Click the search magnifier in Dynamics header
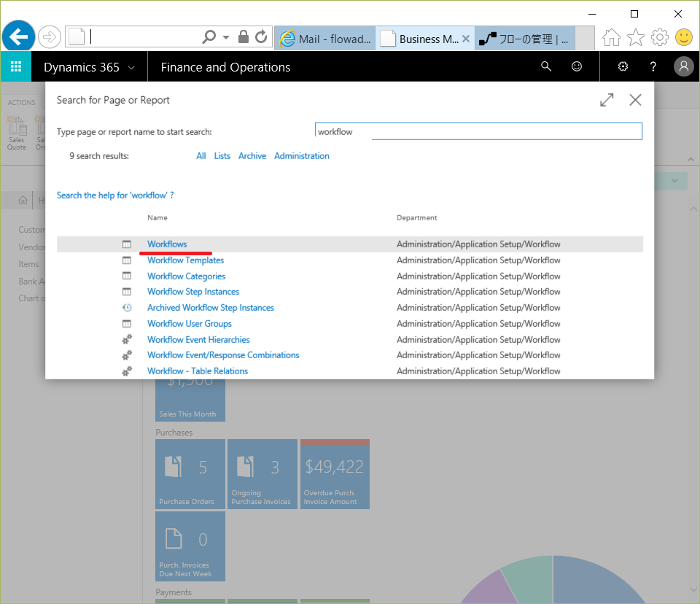 pyautogui.click(x=546, y=66)
